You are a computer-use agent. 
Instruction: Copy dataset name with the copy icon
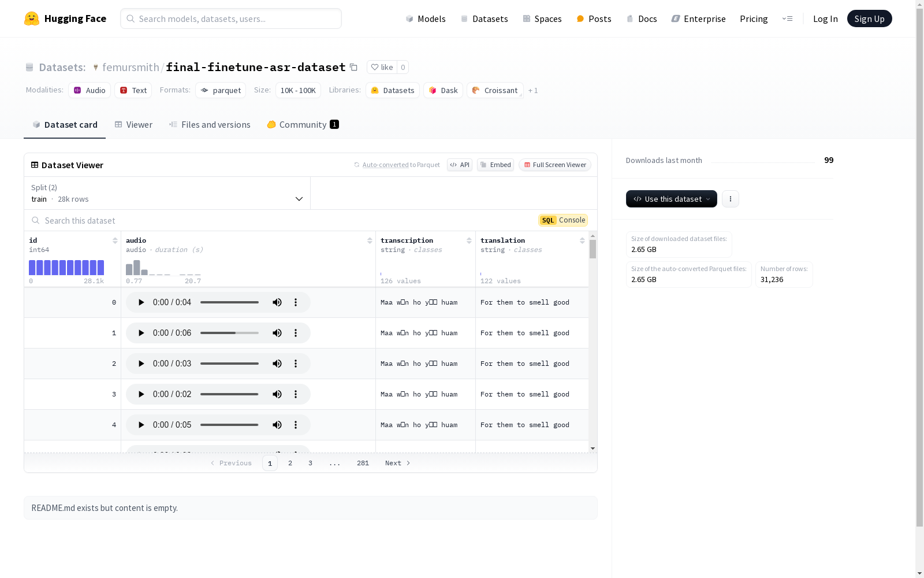pos(353,68)
